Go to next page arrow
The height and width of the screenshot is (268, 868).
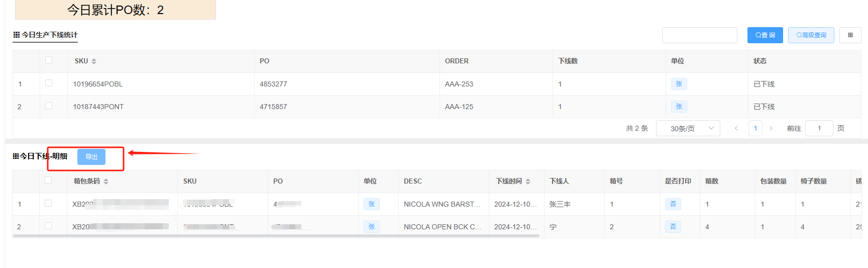(x=771, y=128)
